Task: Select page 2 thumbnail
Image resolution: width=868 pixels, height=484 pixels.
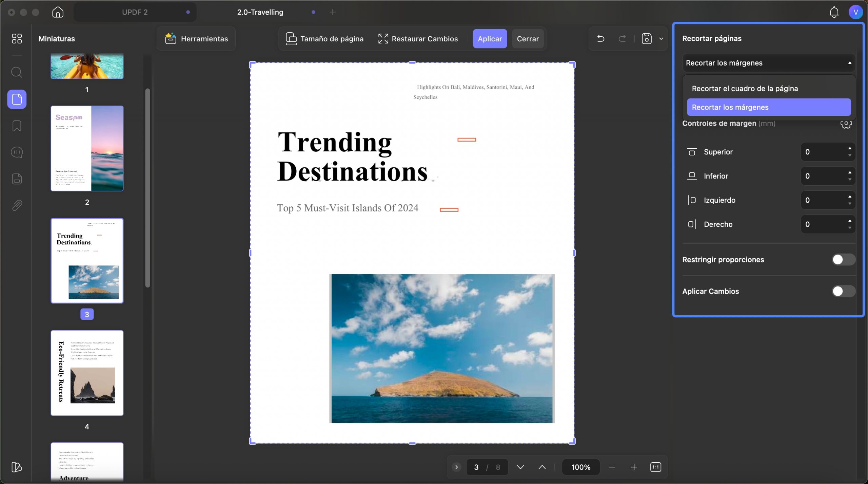Action: (x=87, y=148)
